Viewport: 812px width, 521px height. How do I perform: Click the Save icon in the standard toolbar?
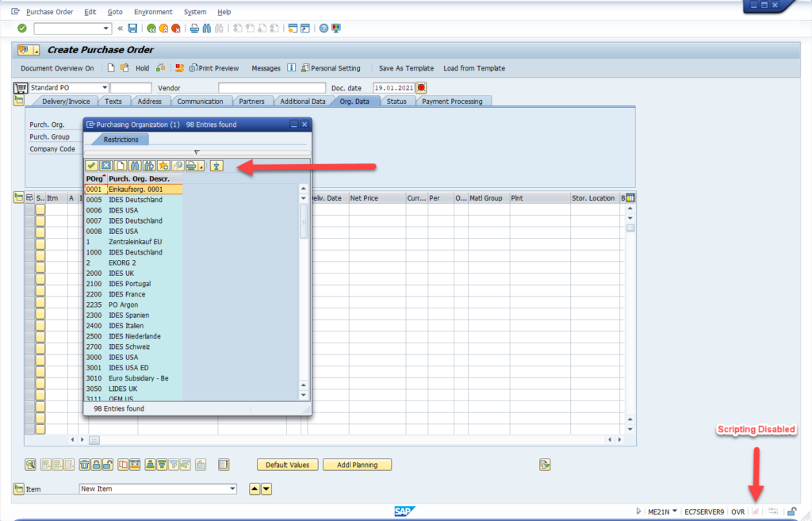132,28
